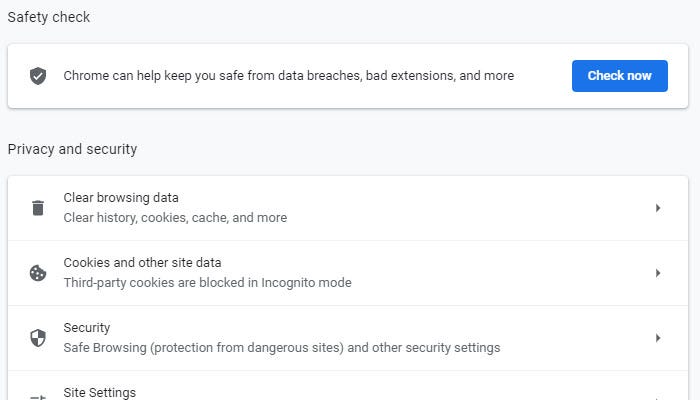Expand the Security row arrow
Screen dimensions: 700x400
658,338
